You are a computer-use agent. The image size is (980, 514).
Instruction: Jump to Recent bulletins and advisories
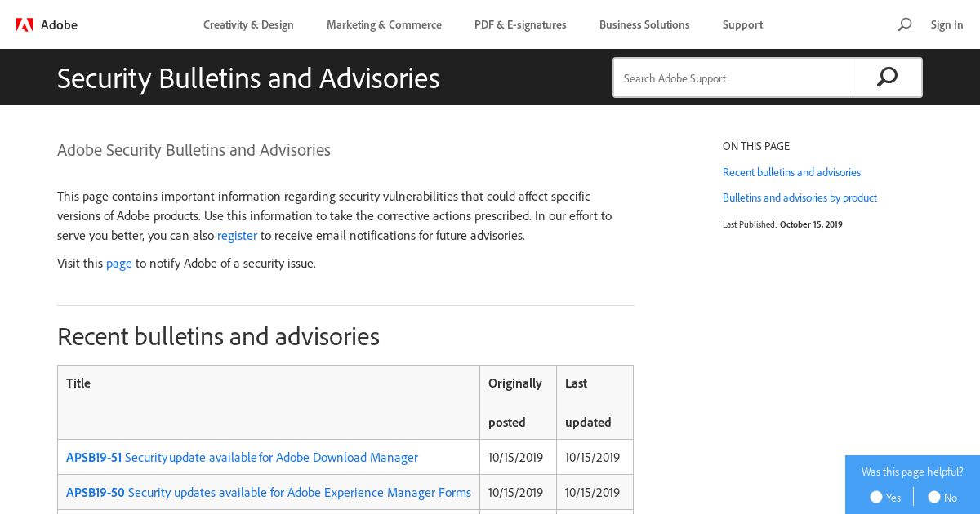pyautogui.click(x=791, y=172)
